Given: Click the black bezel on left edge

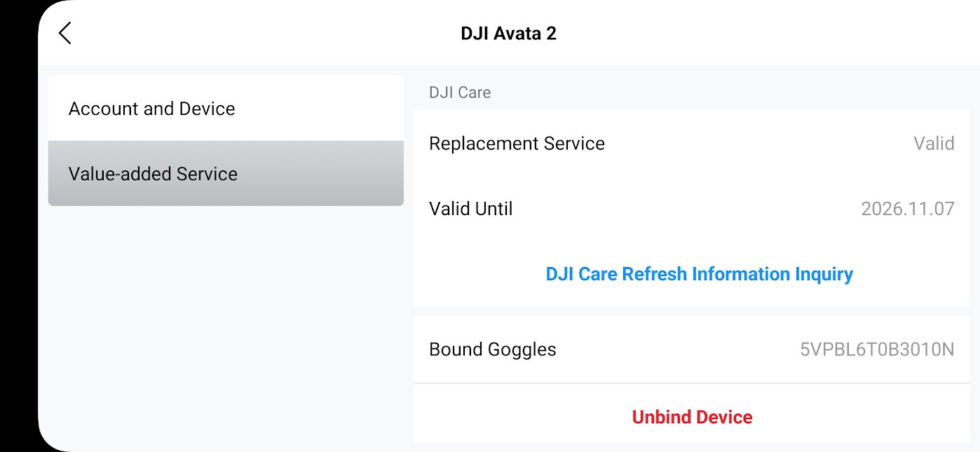Looking at the screenshot, I should coord(18,224).
